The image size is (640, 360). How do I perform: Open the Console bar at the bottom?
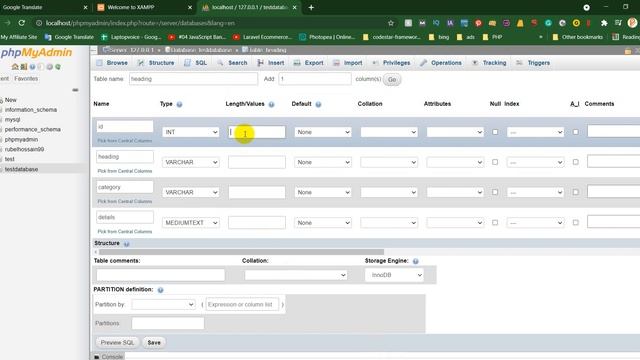coord(108,357)
